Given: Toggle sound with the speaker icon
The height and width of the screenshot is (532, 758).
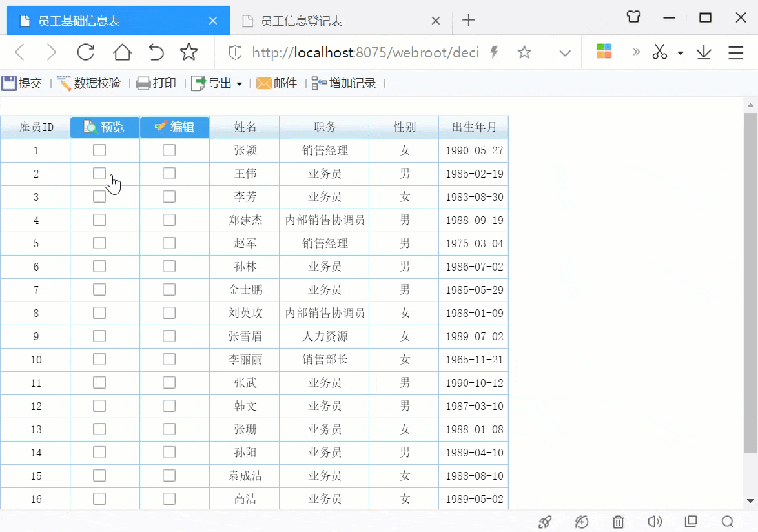Looking at the screenshot, I should [x=655, y=522].
